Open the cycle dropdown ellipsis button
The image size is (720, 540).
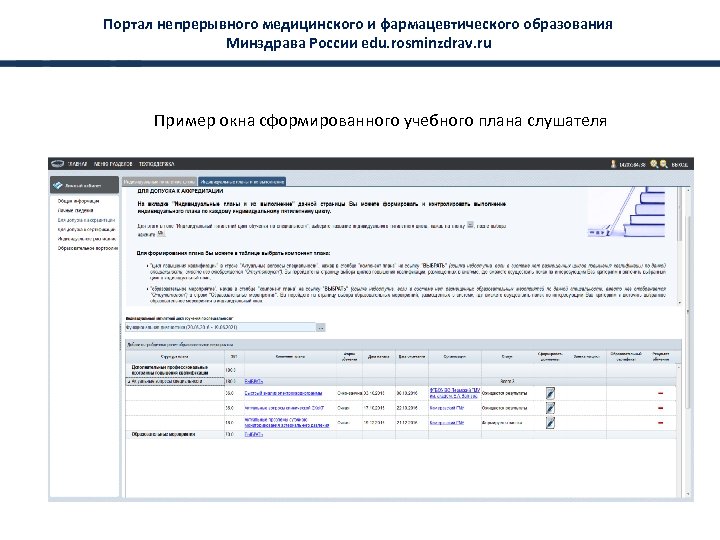coord(321,327)
